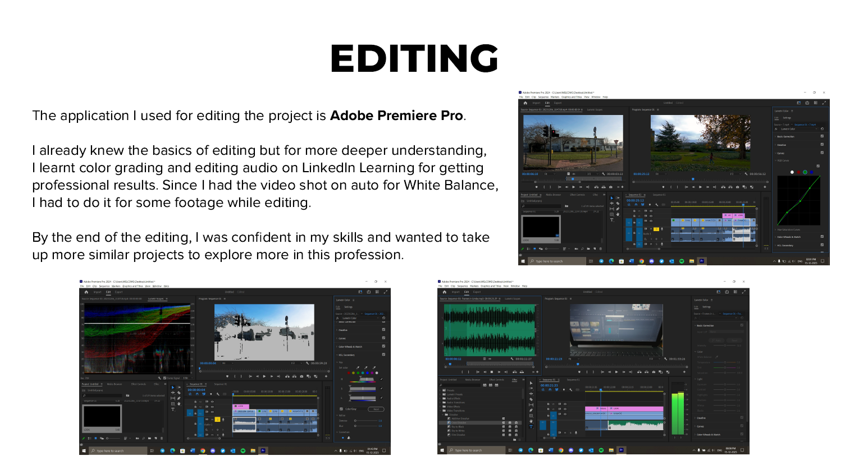Select Dip to Black in the Effects panel

point(458,427)
